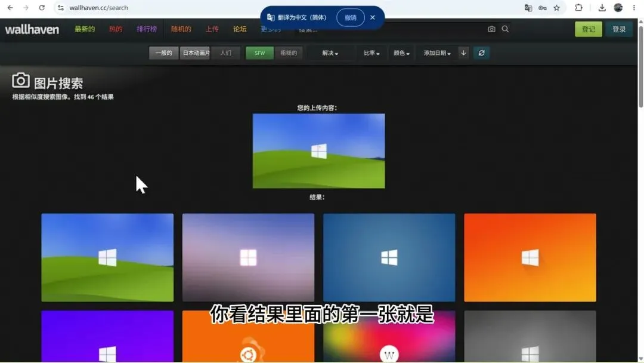This screenshot has height=363, width=644.
Task: Click the wallhaven logo
Action: pyautogui.click(x=32, y=29)
